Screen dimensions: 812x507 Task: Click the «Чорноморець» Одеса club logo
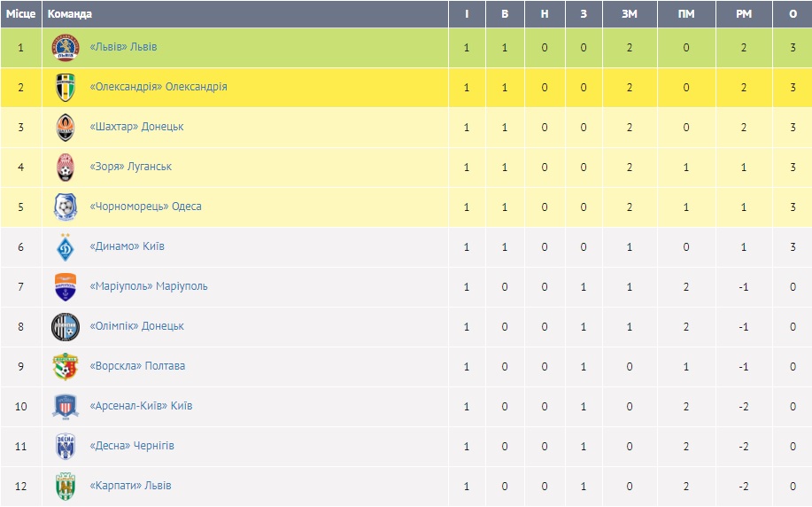[66, 207]
